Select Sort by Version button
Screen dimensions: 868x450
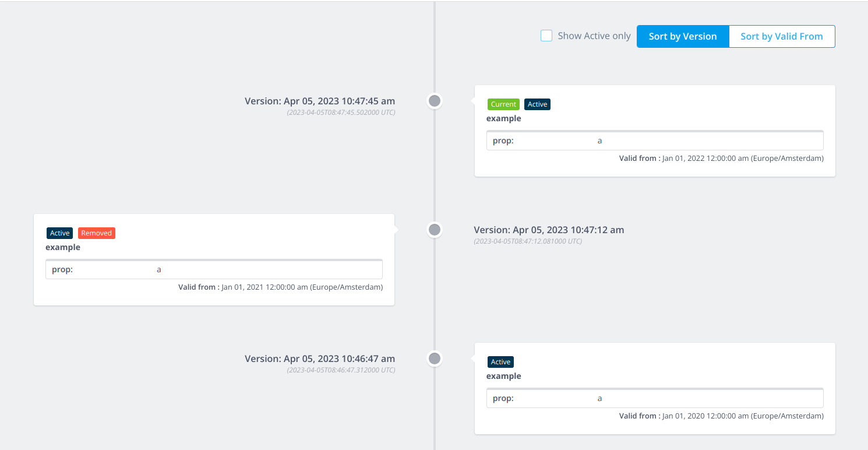point(683,36)
